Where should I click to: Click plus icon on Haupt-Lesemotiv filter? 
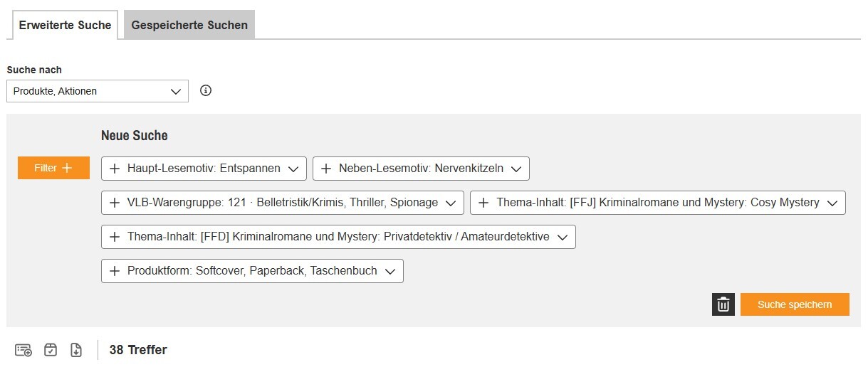click(114, 169)
